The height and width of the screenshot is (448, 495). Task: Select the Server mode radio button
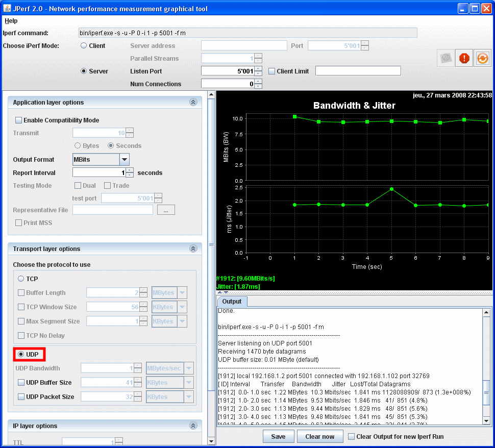(84, 71)
